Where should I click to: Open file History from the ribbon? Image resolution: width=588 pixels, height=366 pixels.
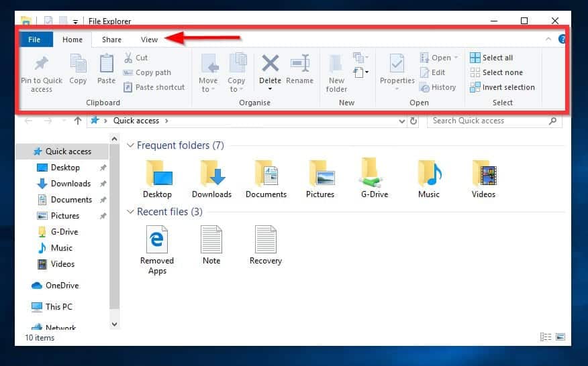438,87
